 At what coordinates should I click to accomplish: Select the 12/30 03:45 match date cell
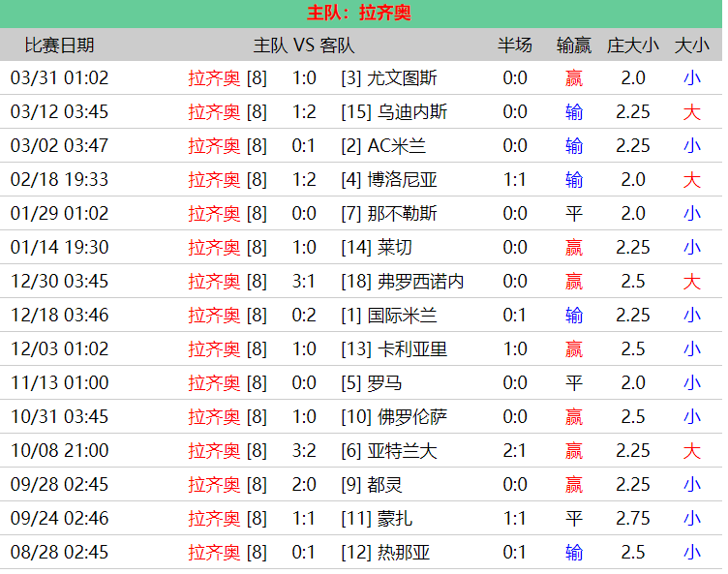pos(59,282)
